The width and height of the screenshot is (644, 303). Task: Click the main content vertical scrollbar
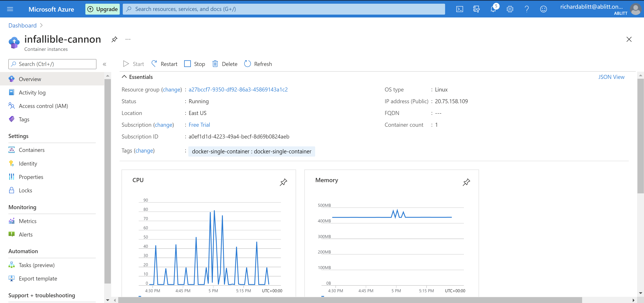pos(640,136)
